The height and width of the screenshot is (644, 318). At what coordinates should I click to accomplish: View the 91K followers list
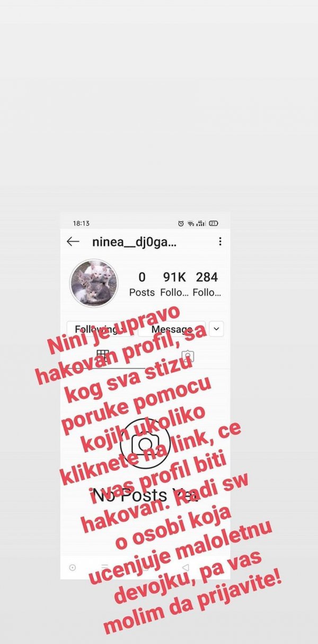(x=174, y=284)
